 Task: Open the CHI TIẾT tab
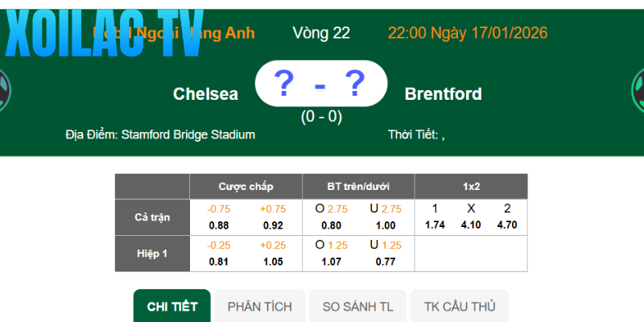click(x=172, y=307)
